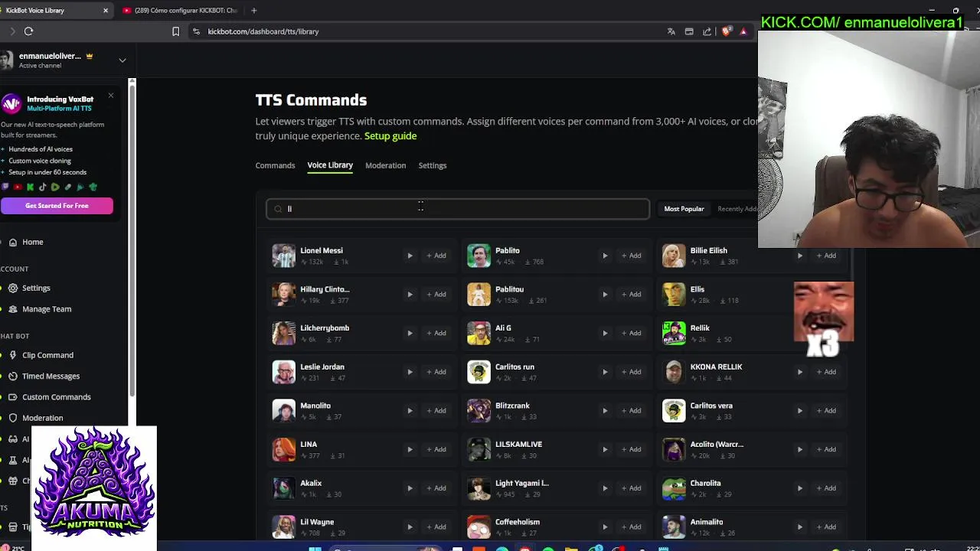The width and height of the screenshot is (980, 551).
Task: Select the Voice Library tab
Action: (330, 165)
